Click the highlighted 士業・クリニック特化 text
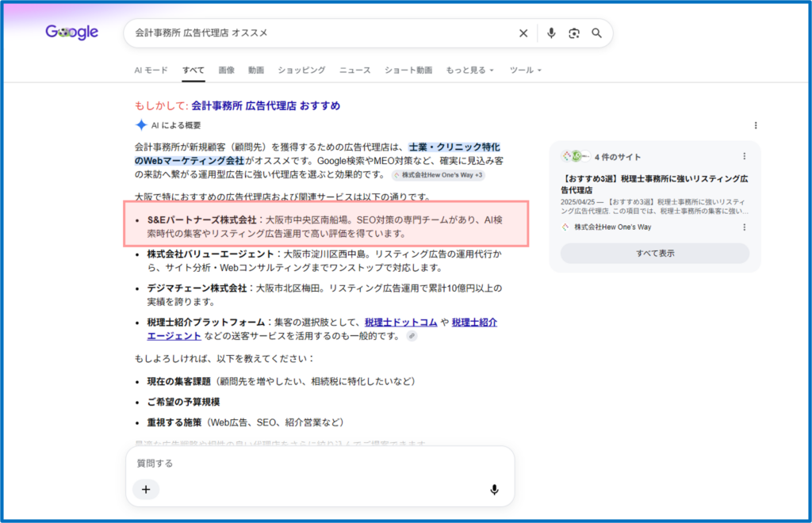Viewport: 812px width, 523px height. pos(454,147)
